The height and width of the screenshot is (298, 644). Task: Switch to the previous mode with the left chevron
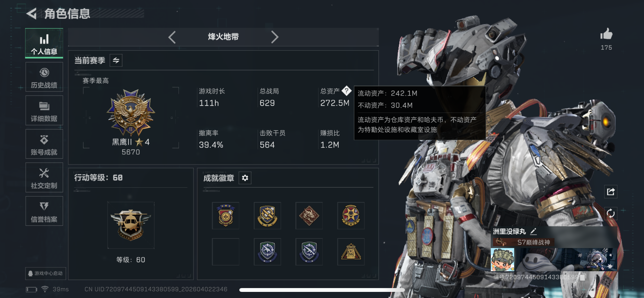pos(172,37)
